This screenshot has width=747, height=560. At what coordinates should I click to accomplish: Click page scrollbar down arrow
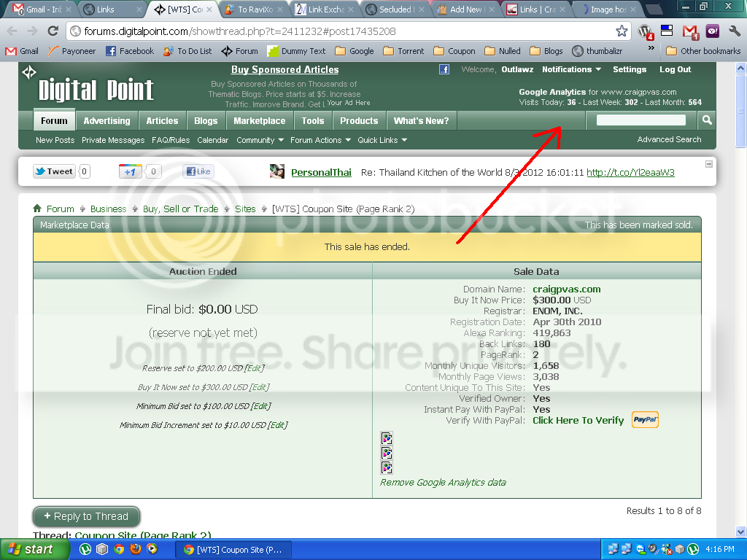tap(741, 532)
